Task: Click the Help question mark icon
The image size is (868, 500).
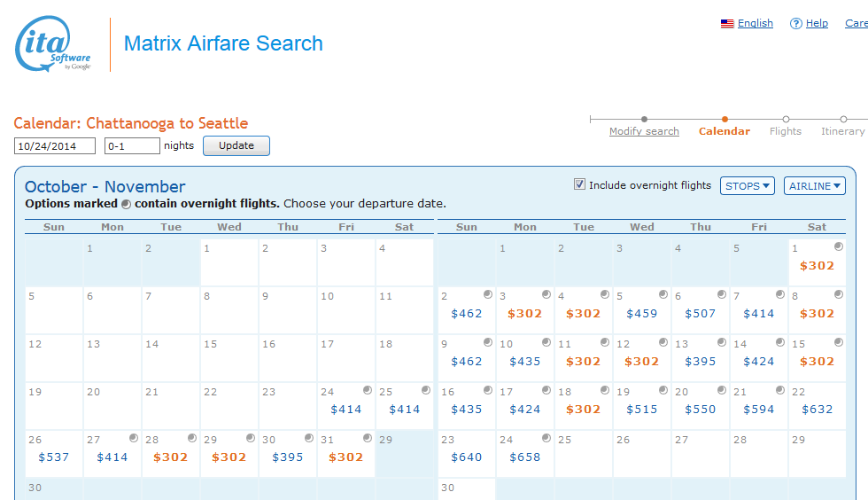Action: [x=795, y=24]
